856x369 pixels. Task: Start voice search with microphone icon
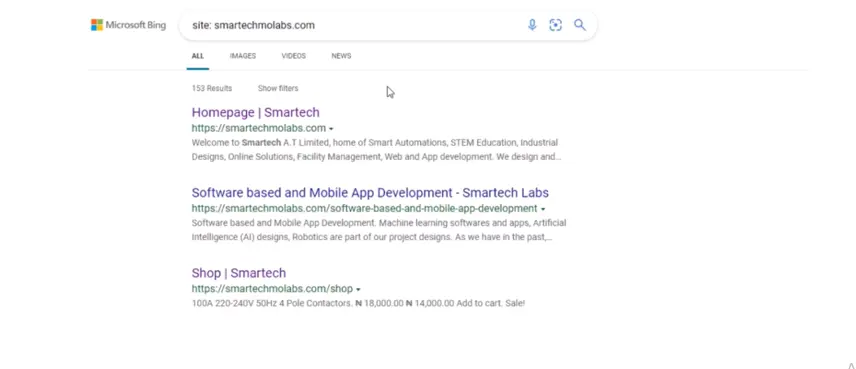coord(532,25)
